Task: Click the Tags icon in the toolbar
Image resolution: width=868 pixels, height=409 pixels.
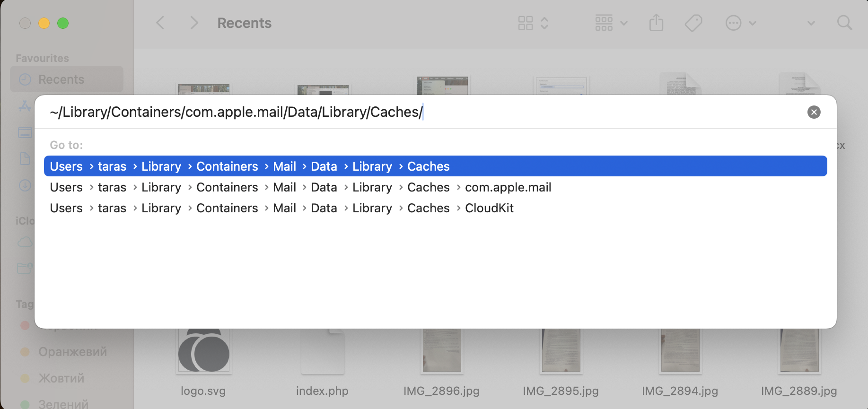Action: tap(693, 22)
